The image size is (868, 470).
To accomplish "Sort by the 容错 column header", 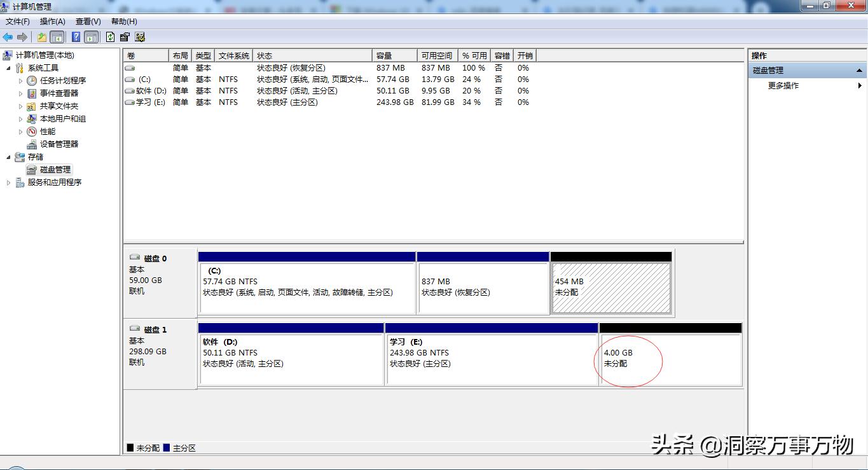I will [502, 56].
